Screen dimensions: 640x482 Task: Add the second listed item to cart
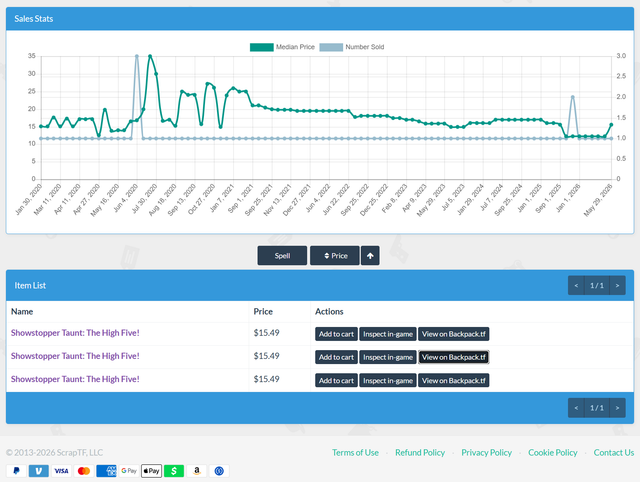tap(336, 357)
